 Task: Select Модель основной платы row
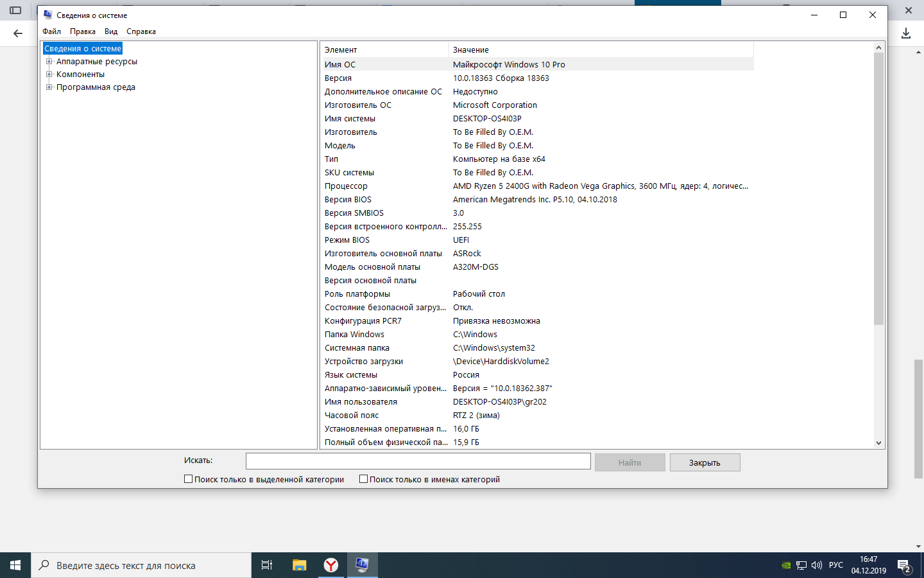536,267
